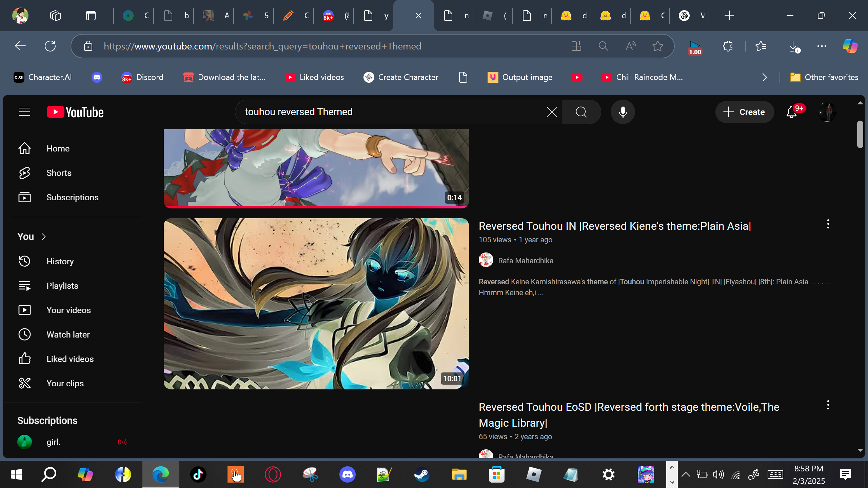Click the YouTube logo
The image size is (868, 488).
(x=75, y=112)
